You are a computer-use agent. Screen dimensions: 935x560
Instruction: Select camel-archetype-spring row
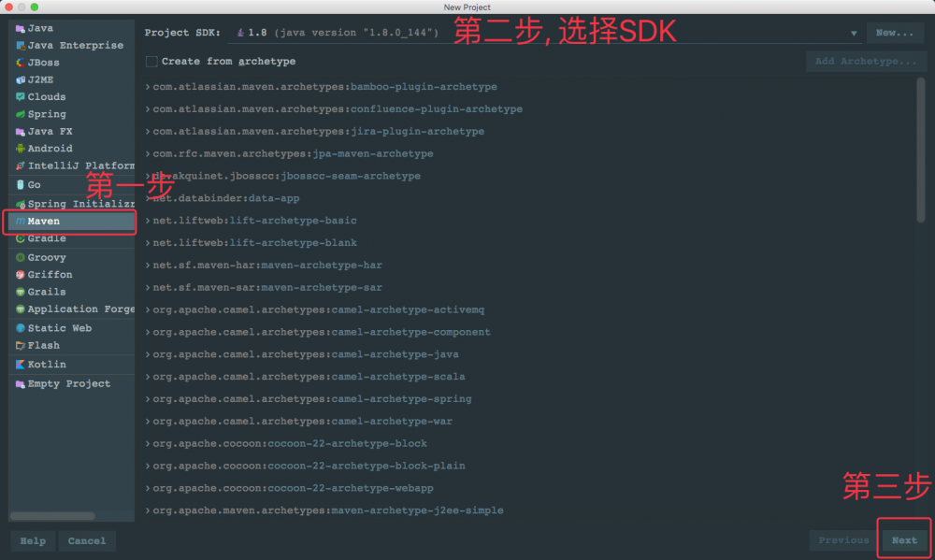(529, 399)
